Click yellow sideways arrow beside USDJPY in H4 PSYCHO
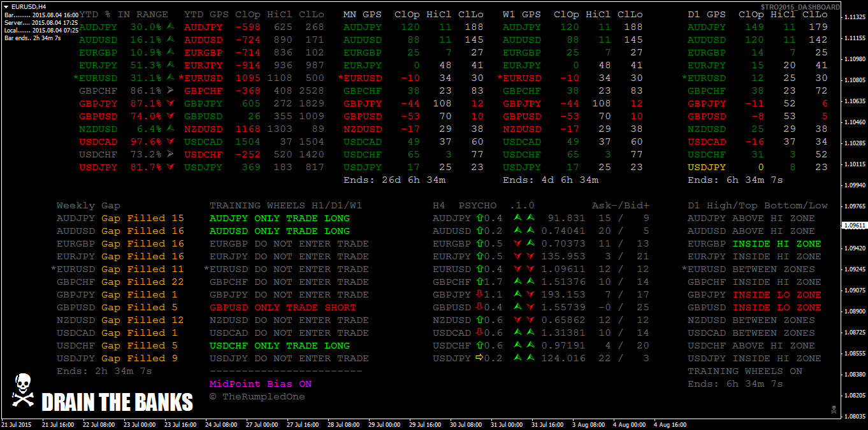 click(x=479, y=358)
